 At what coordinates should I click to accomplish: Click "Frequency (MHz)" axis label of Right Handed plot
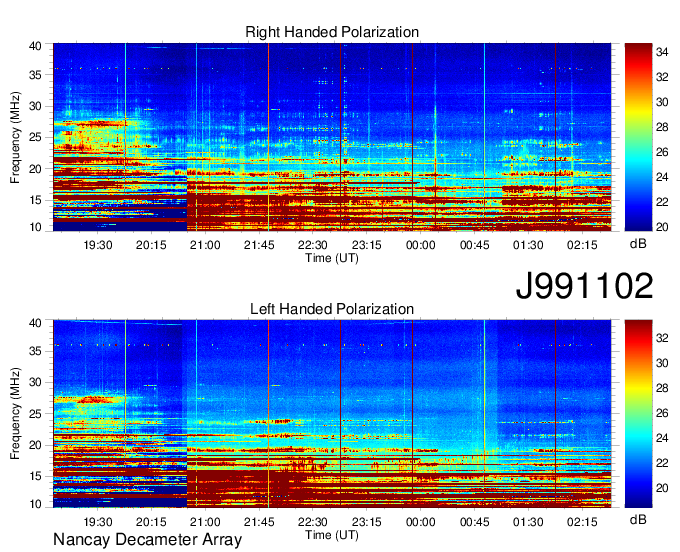click(15, 137)
